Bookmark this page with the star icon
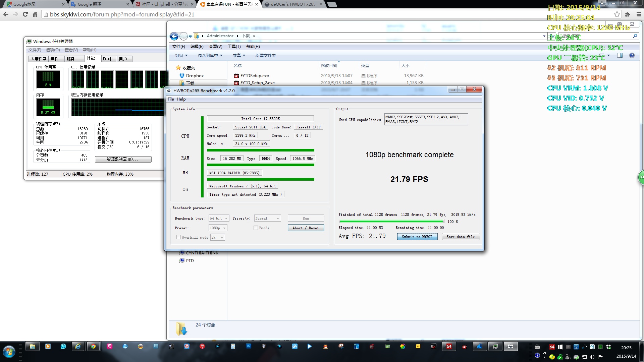 [617, 14]
